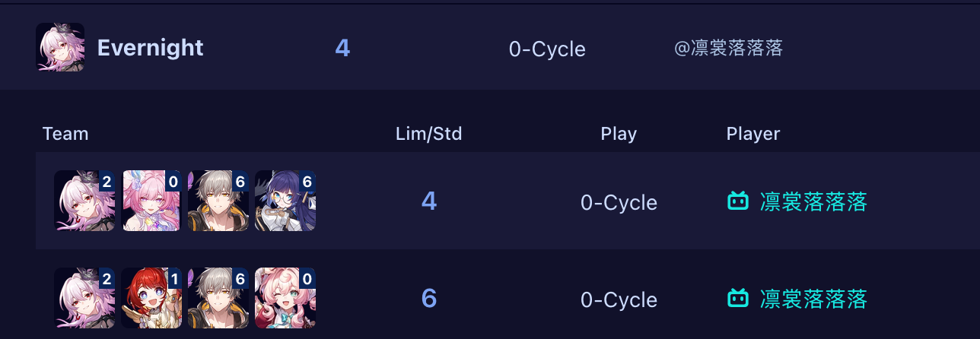
Task: Open player 凛裳落落落 link in second row
Action: 813,299
